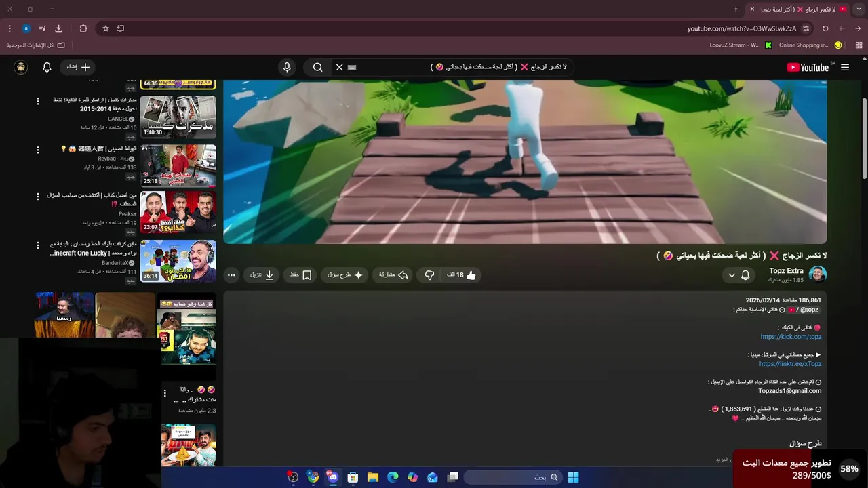Open the 25:18 Reybad video thumbnail
This screenshot has width=868, height=488.
pyautogui.click(x=178, y=165)
